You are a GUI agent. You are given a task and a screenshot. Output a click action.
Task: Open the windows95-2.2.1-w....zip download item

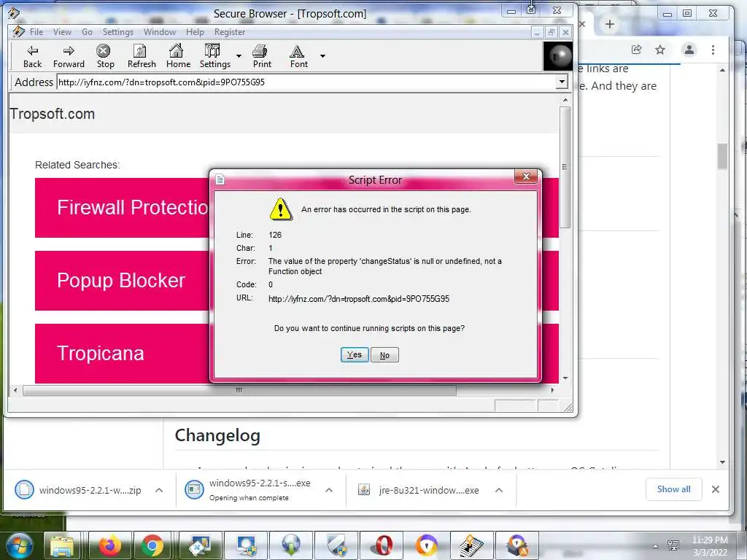[x=79, y=490]
